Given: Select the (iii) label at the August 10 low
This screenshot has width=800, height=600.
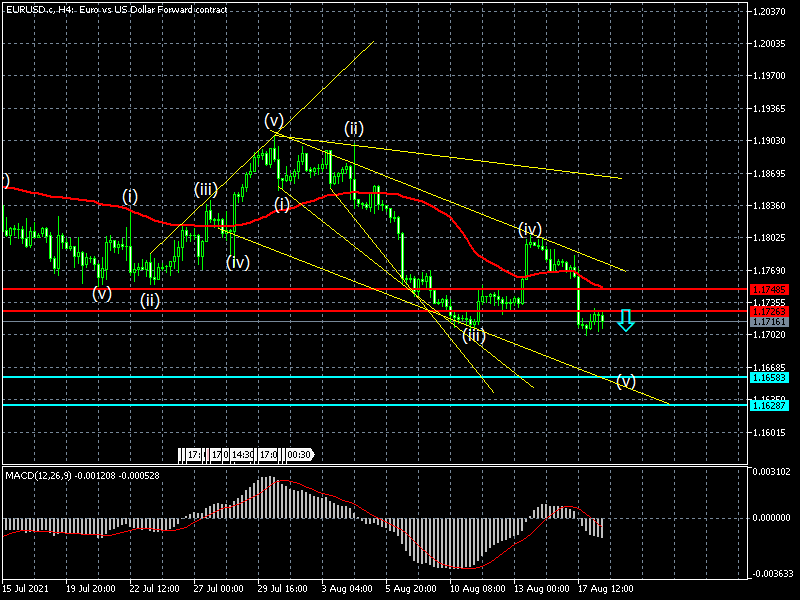Looking at the screenshot, I should (x=474, y=335).
